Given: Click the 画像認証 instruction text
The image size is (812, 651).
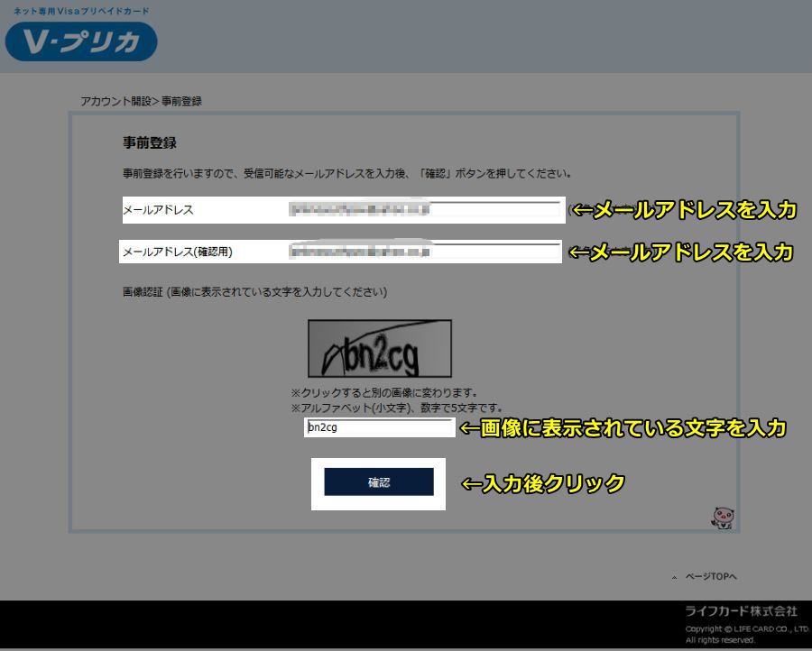Looking at the screenshot, I should coord(254,292).
